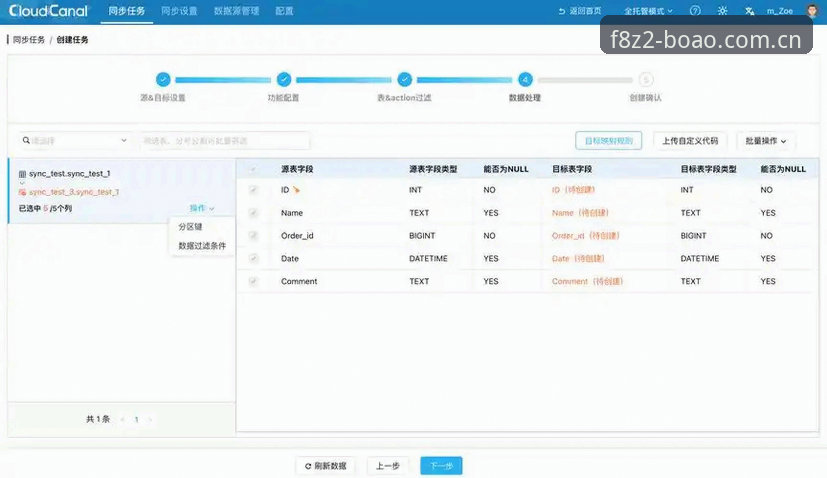The height and width of the screenshot is (478, 827).
Task: Click the step 3 表&action过滤 circle
Action: coord(405,80)
